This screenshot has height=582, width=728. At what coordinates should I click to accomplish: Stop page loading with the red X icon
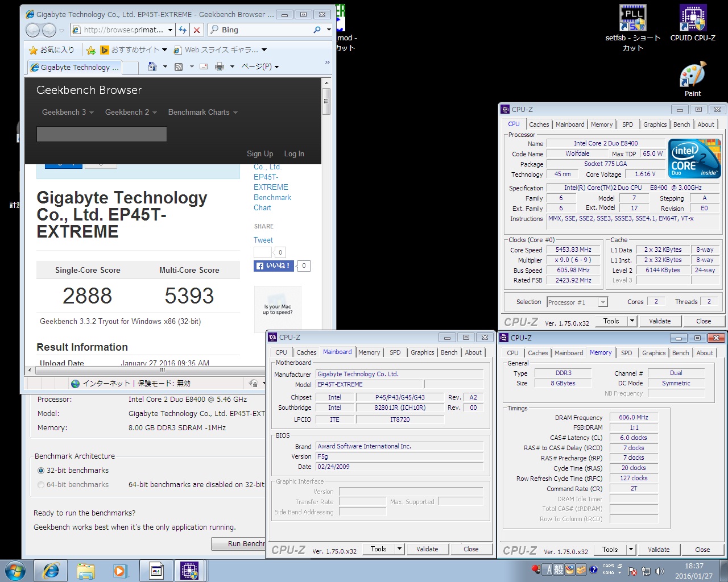197,30
